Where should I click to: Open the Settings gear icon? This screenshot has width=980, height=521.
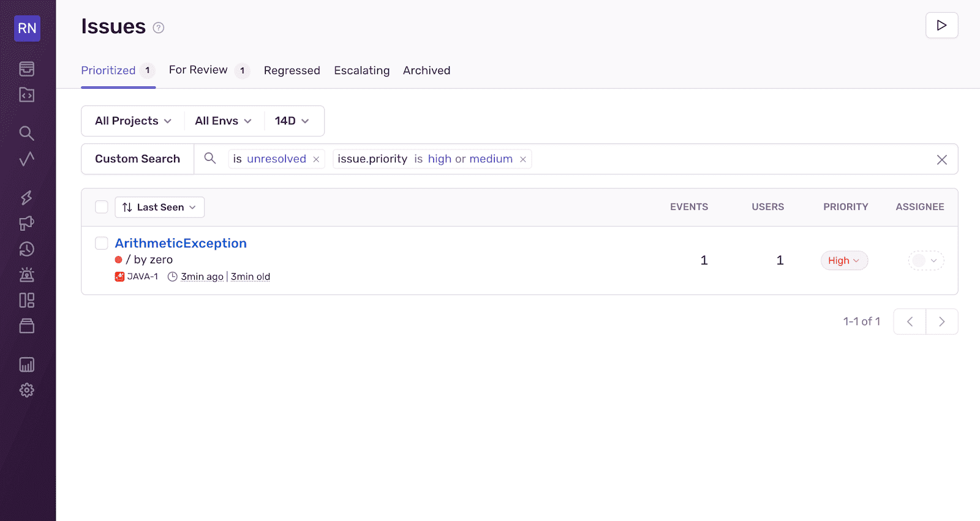coord(27,390)
